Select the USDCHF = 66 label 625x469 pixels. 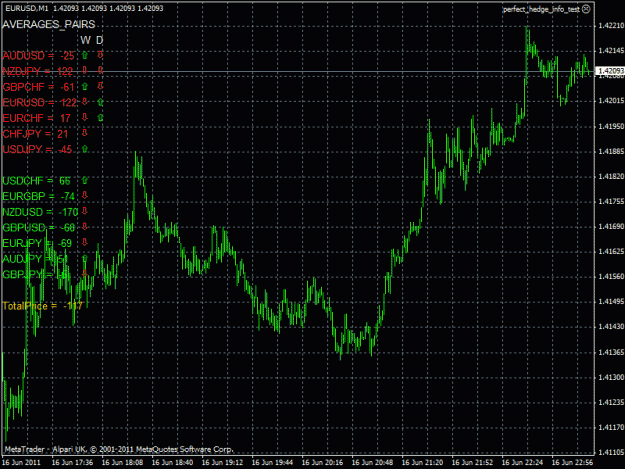pos(37,181)
